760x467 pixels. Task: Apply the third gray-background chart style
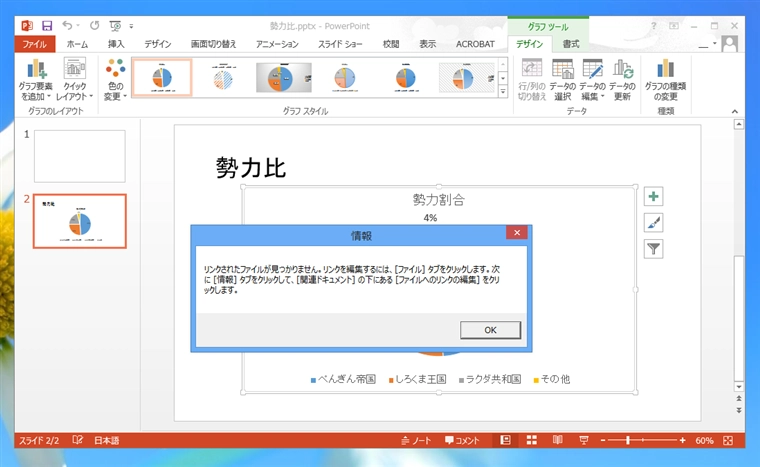pos(284,78)
